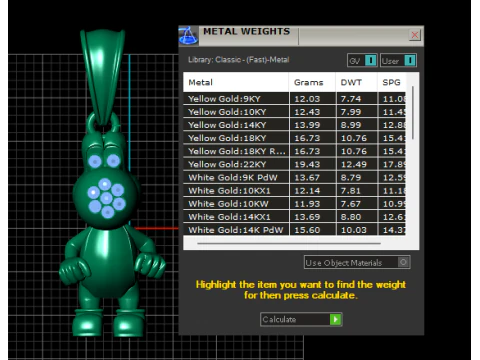Click the Library: Classic - (Fast)-Metal label
480x360 pixels.
click(x=239, y=60)
